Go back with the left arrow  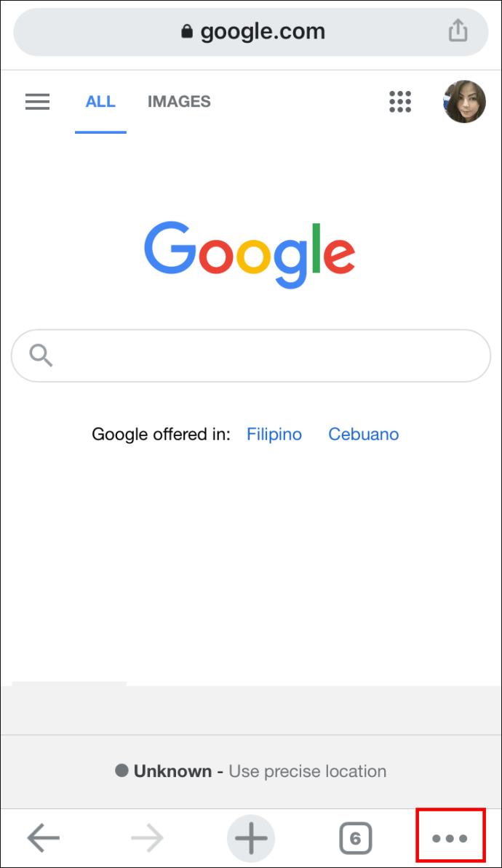click(x=43, y=839)
